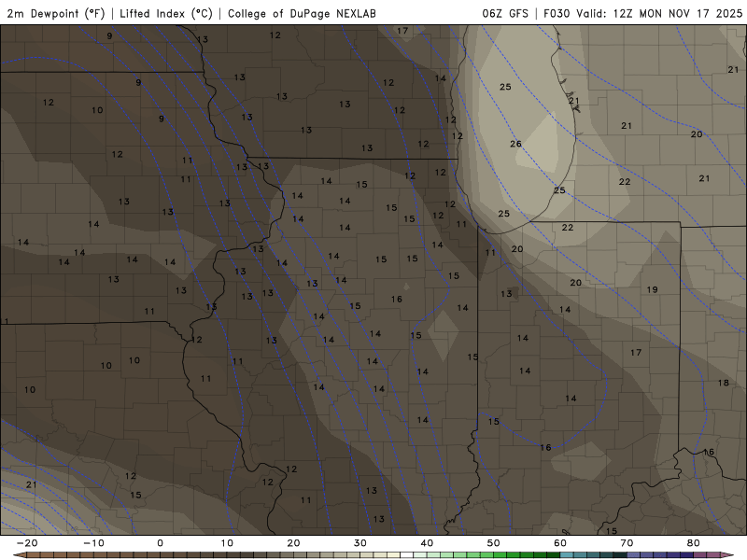Click the '80' label on the color scale
Image resolution: width=747 pixels, height=560 pixels.
[x=694, y=543]
